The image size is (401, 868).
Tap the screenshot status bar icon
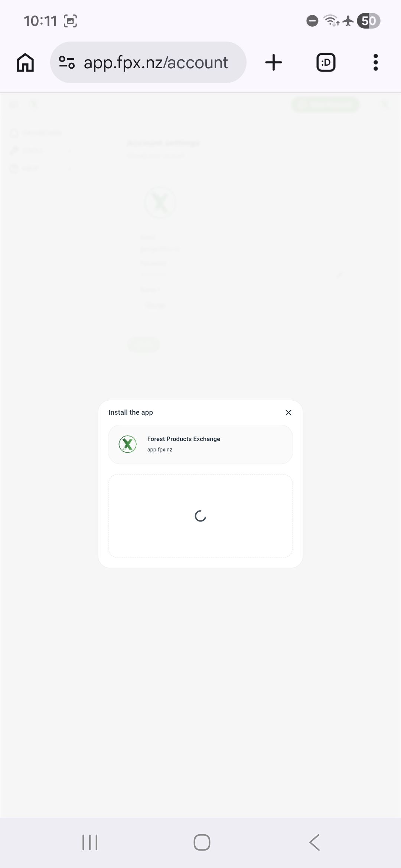(x=71, y=21)
